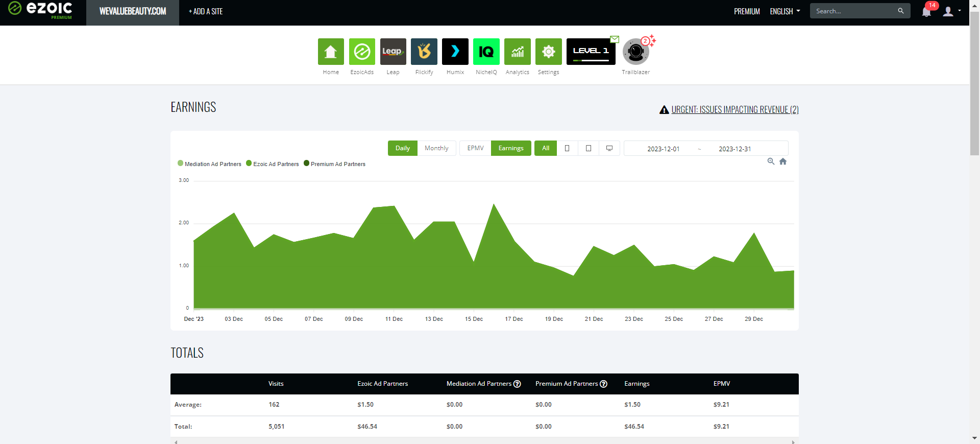Switch chart to EPMV
The image size is (980, 444).
pos(475,148)
